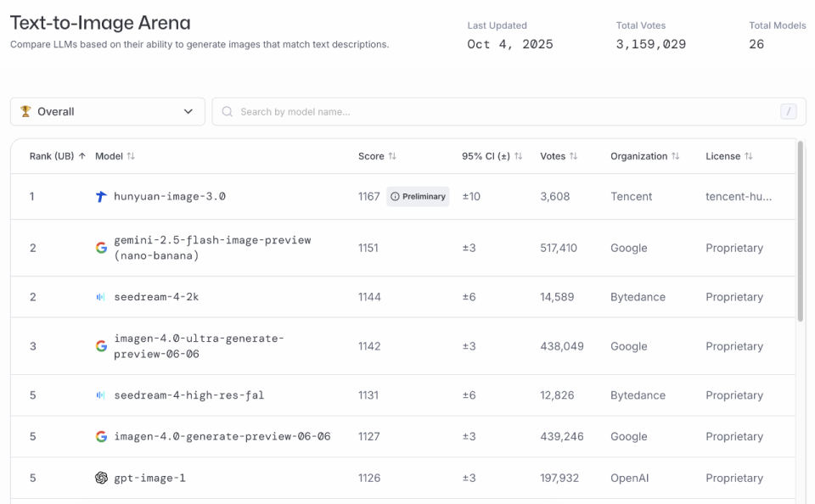Click the Preliminary badge for hunyuan-image-3.0
The width and height of the screenshot is (815, 504).
(418, 197)
